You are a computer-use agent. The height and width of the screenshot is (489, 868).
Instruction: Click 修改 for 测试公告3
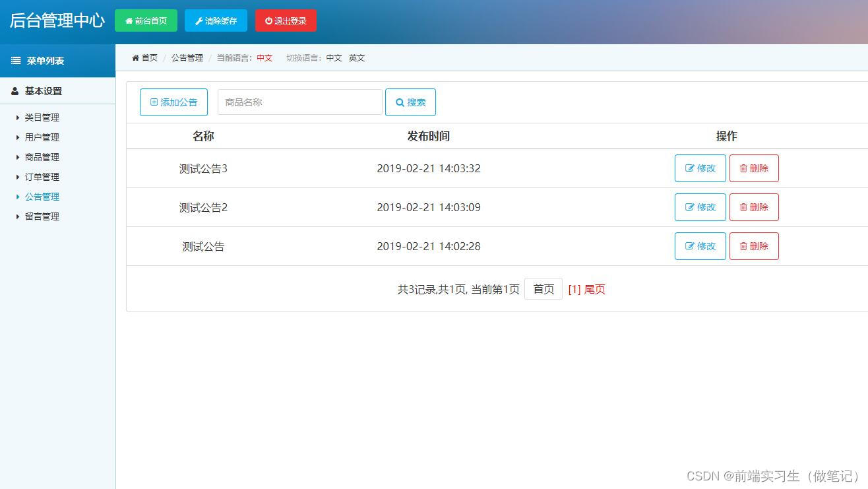(x=700, y=168)
